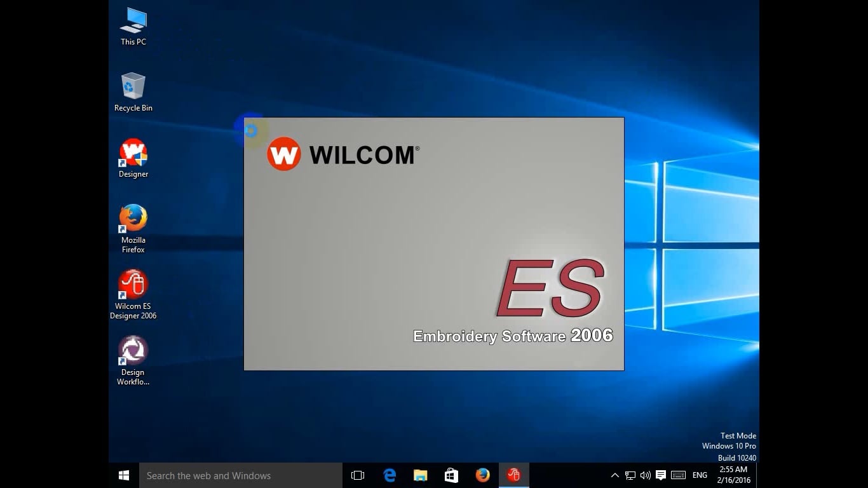Select the Recycle Bin desktop icon
The height and width of the screenshot is (488, 868).
pyautogui.click(x=133, y=93)
